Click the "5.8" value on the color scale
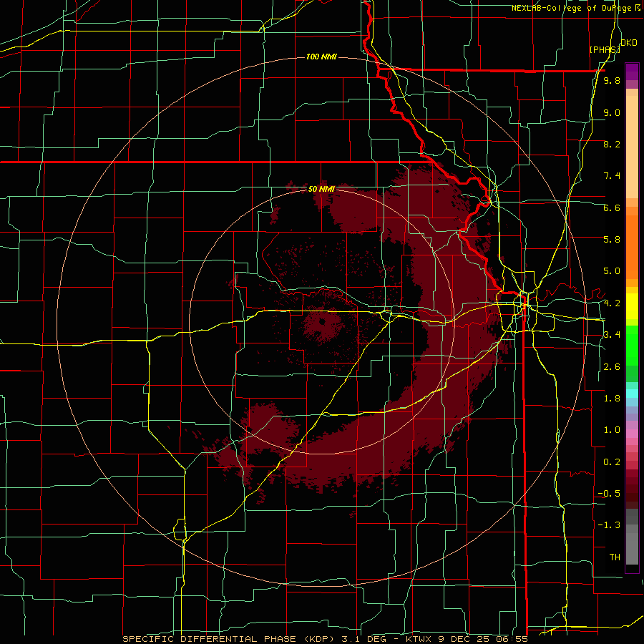The image size is (644, 644). pos(612,240)
